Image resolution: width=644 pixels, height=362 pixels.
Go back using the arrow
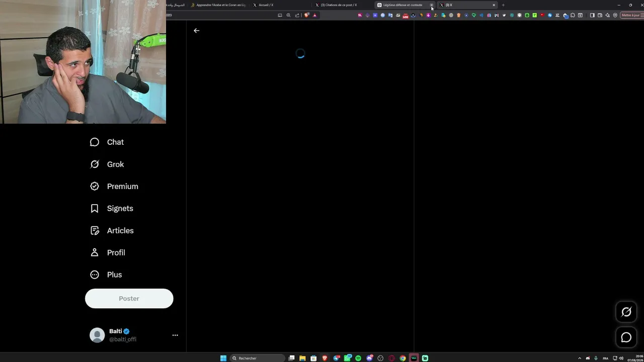196,31
